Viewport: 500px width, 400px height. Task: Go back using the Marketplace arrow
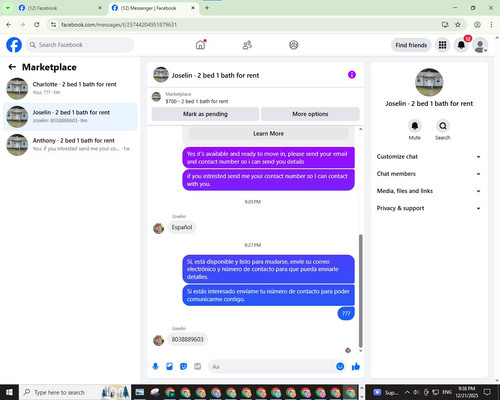(x=12, y=67)
